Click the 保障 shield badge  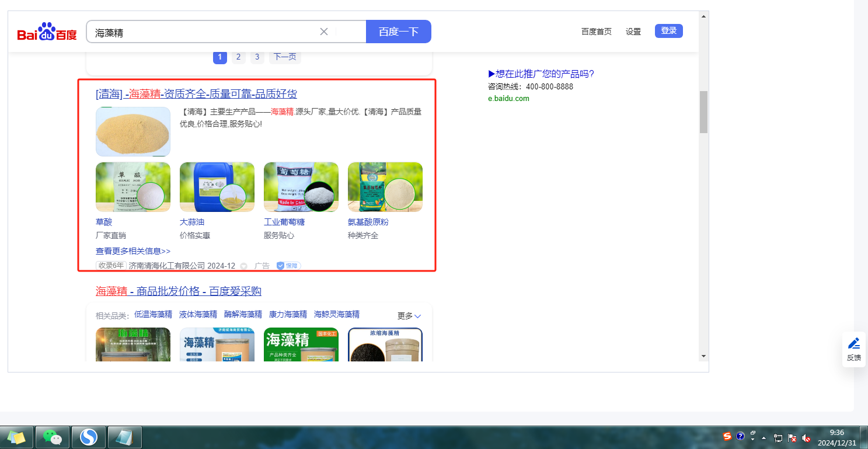pyautogui.click(x=288, y=266)
